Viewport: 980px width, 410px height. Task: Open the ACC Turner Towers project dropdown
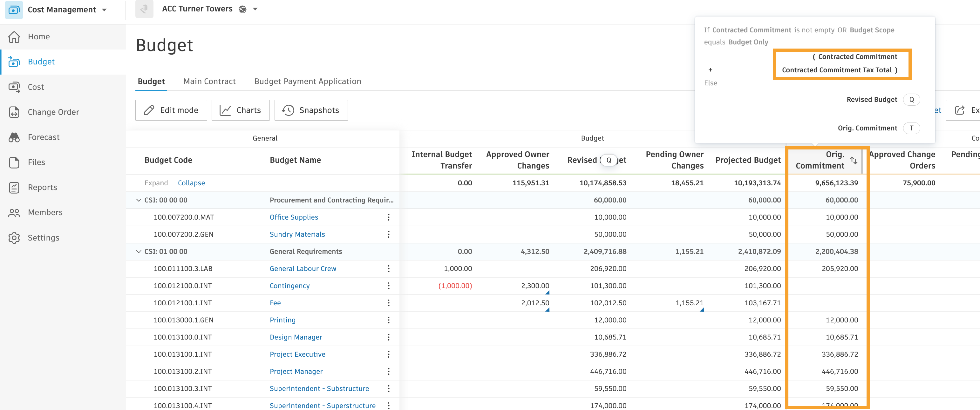[255, 9]
